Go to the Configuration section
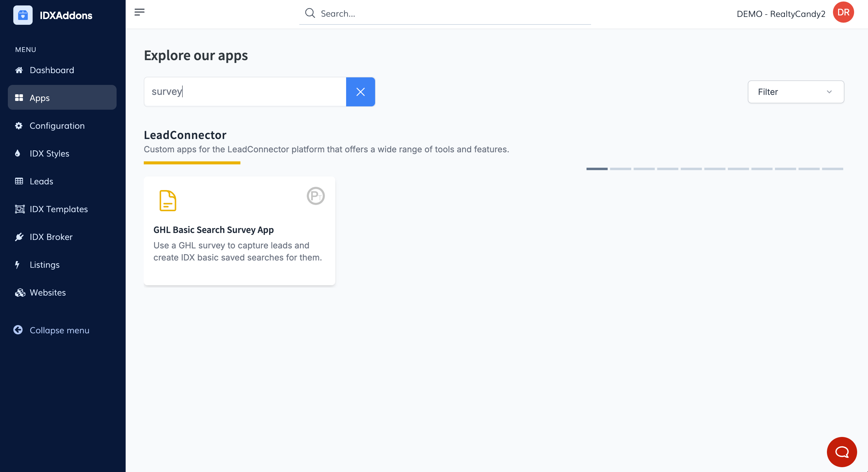868x472 pixels. (x=57, y=126)
